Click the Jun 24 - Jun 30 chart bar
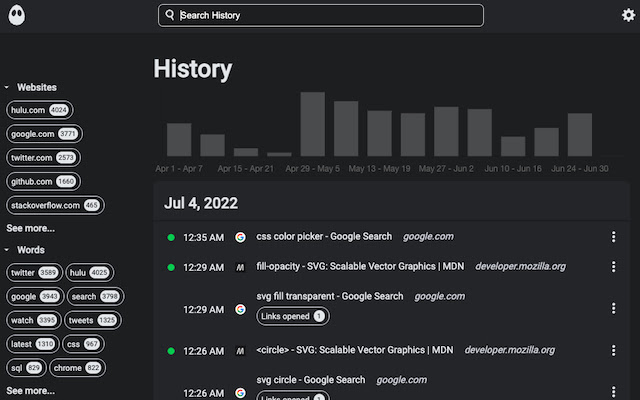This screenshot has width=640, height=400. coord(580,135)
